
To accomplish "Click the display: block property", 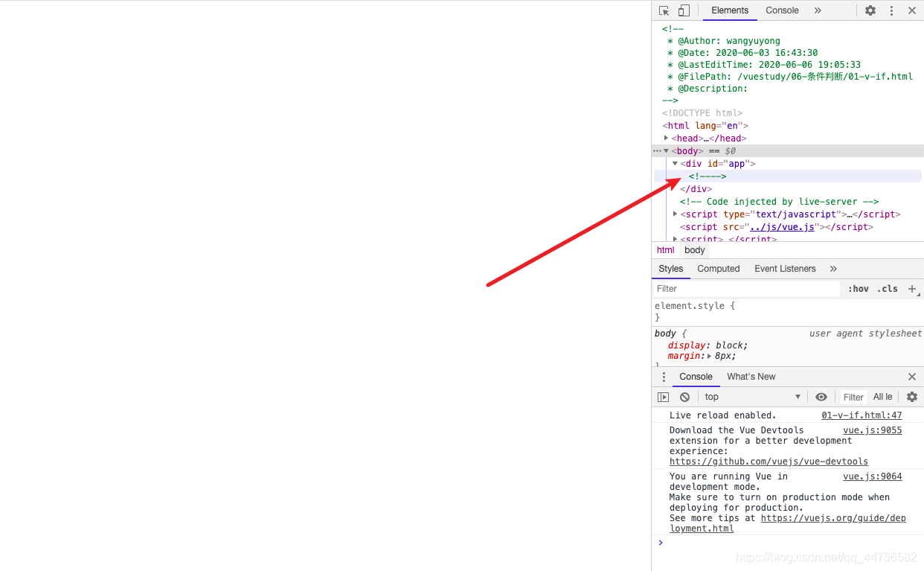I will 708,345.
